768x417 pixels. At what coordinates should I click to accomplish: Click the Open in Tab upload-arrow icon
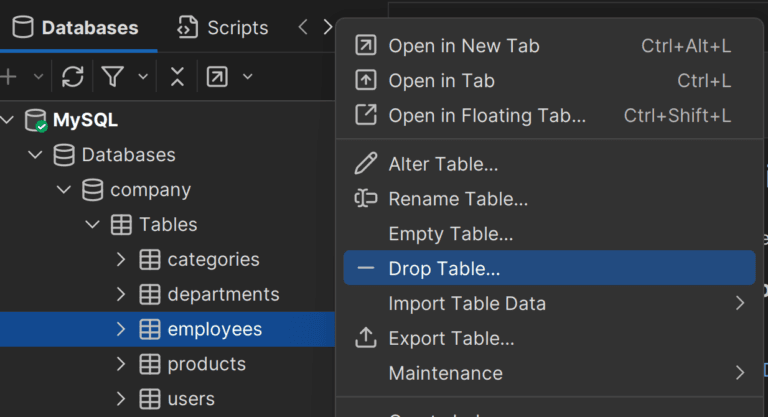[366, 80]
